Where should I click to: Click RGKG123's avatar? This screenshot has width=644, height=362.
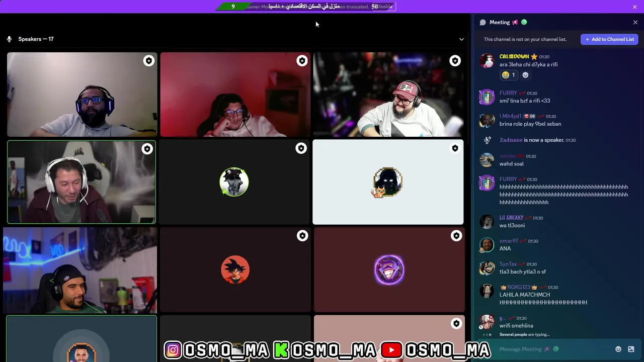click(487, 291)
